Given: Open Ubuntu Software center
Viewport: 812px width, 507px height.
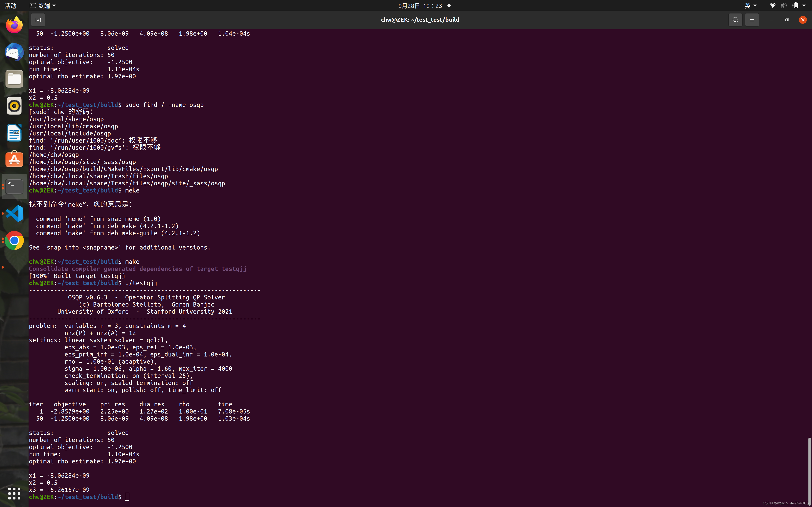Looking at the screenshot, I should (14, 159).
